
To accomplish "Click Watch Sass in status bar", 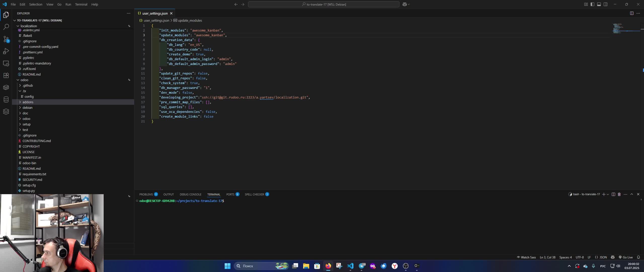I will point(526,257).
